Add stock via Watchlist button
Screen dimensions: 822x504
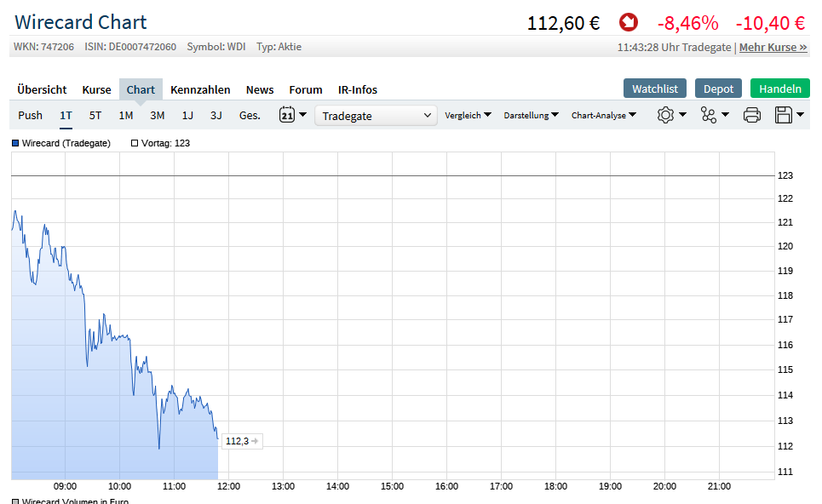(655, 89)
